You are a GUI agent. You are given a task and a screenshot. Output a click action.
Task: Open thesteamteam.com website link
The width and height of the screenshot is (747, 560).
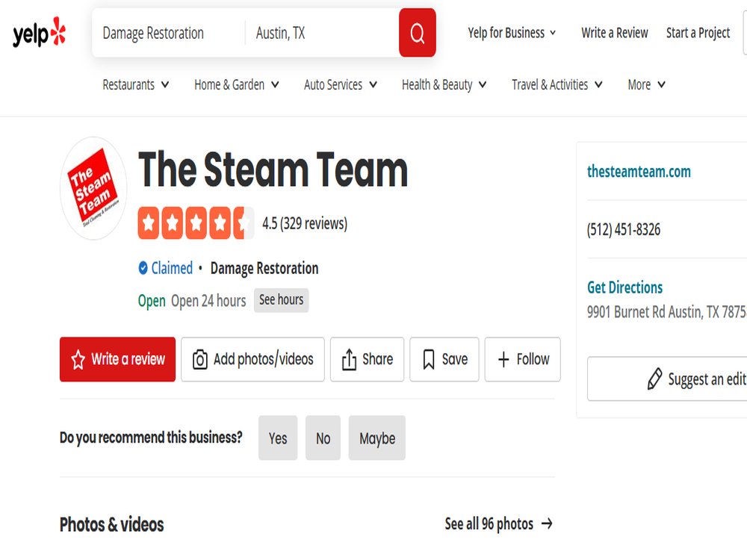tap(639, 172)
